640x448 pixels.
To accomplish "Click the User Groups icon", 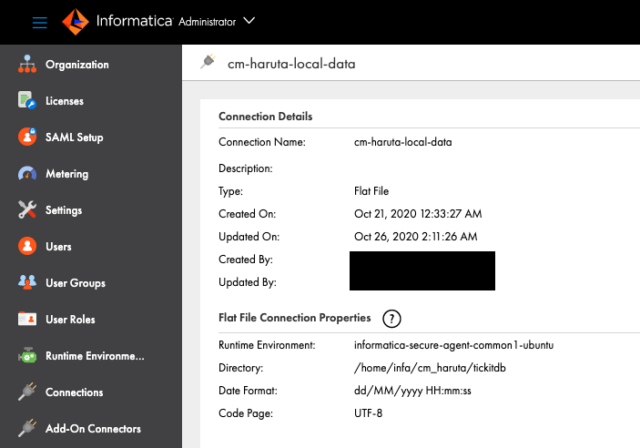I will click(x=27, y=283).
